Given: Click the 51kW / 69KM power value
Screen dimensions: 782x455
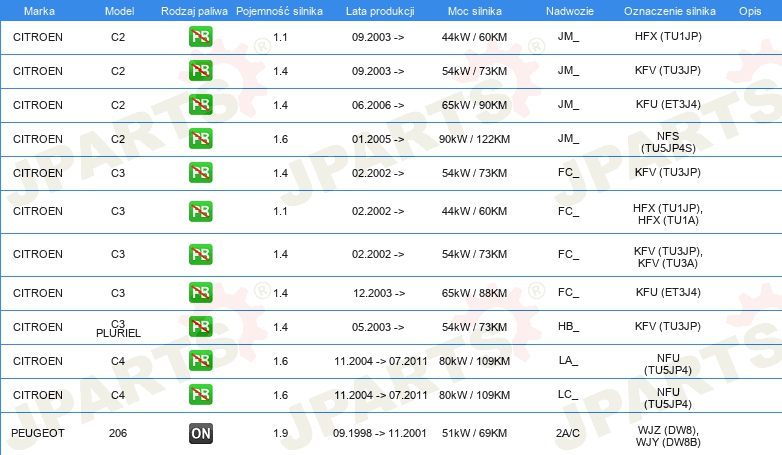Looking at the screenshot, I should [x=474, y=433].
